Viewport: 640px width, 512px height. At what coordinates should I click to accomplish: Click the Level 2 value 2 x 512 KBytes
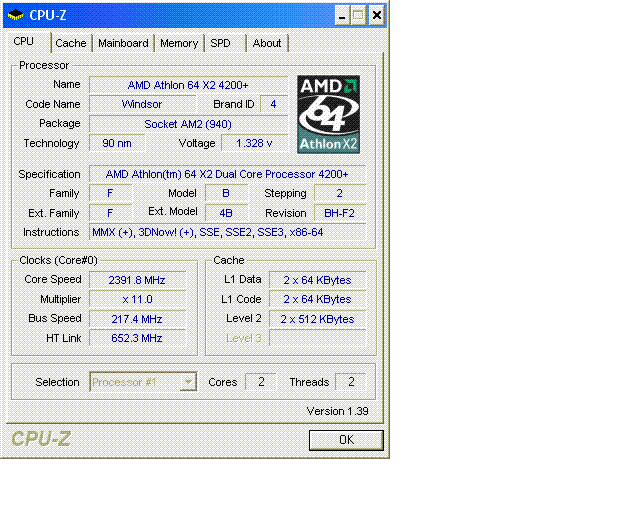318,319
